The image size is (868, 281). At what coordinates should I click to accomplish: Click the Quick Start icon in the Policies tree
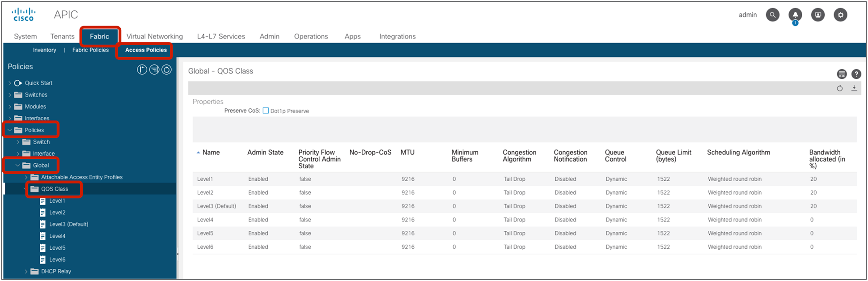coord(18,83)
